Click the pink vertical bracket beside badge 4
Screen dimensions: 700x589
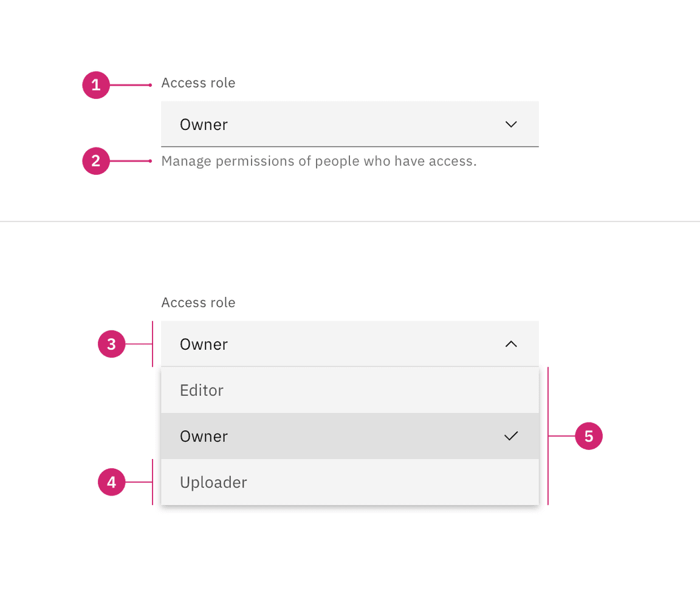pyautogui.click(x=153, y=495)
